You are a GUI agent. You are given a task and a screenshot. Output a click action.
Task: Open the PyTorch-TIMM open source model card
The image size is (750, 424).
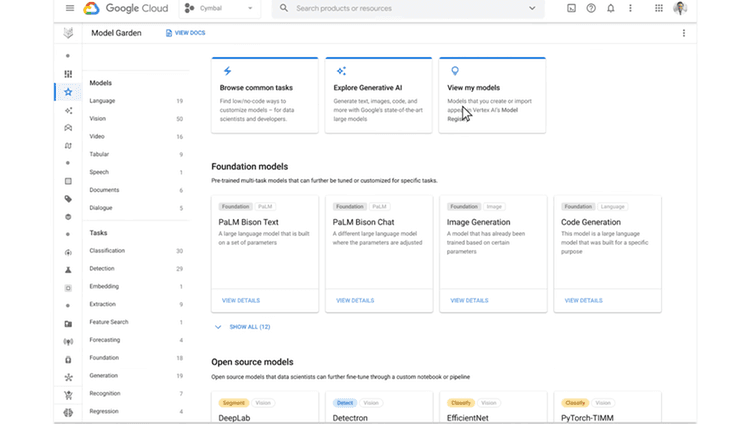pos(607,408)
